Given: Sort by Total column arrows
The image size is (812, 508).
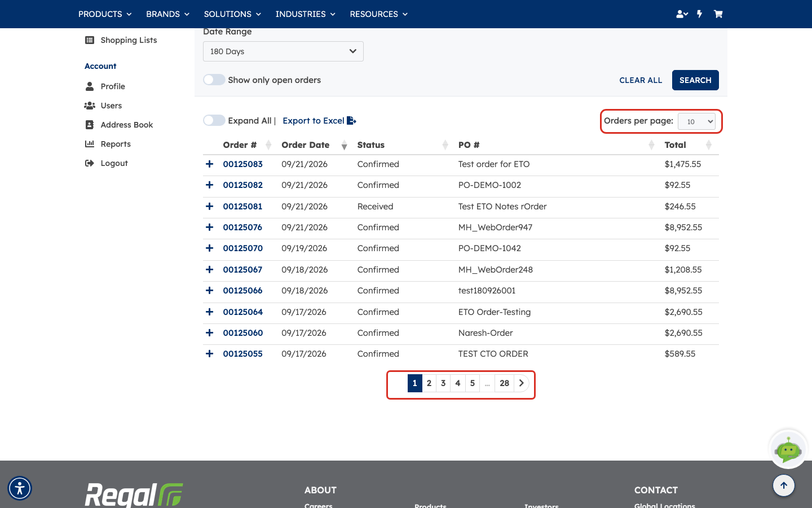Looking at the screenshot, I should coord(709,145).
